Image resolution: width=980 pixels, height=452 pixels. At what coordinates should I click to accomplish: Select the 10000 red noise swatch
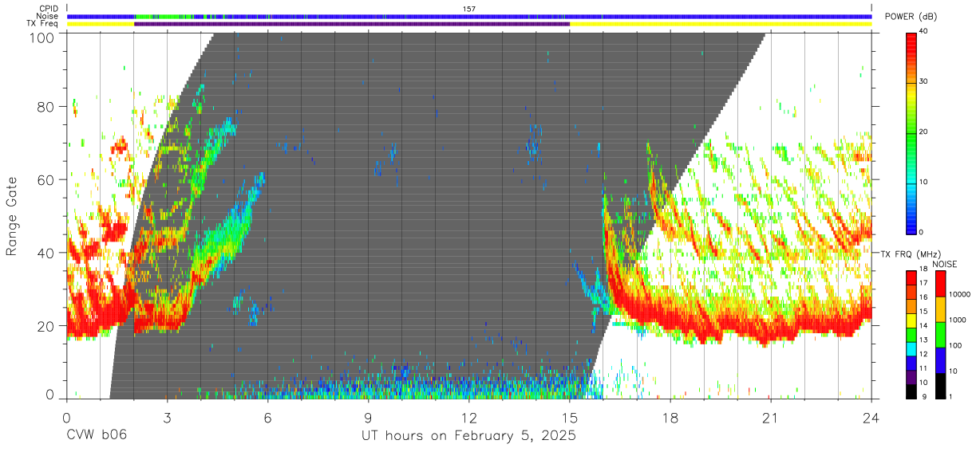coord(939,284)
